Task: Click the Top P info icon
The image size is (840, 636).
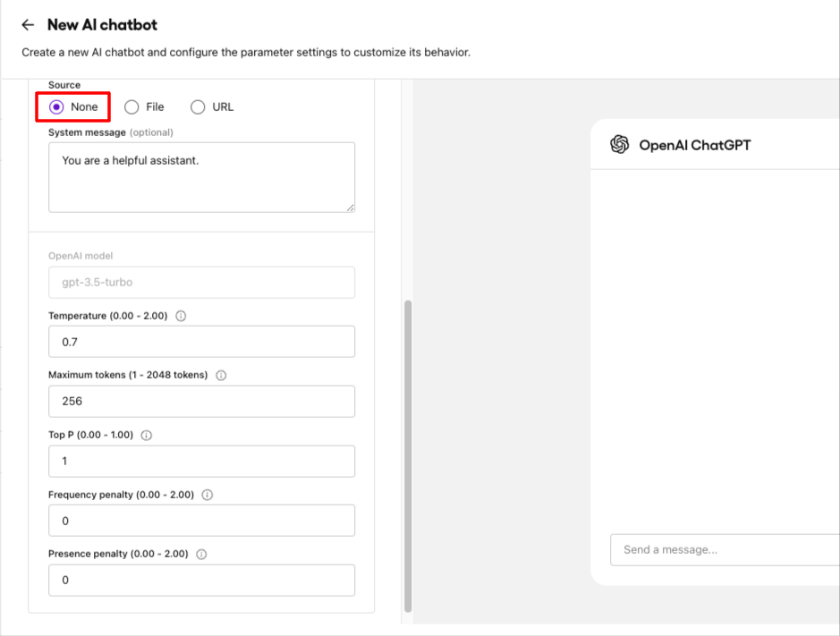Action: coord(147,435)
